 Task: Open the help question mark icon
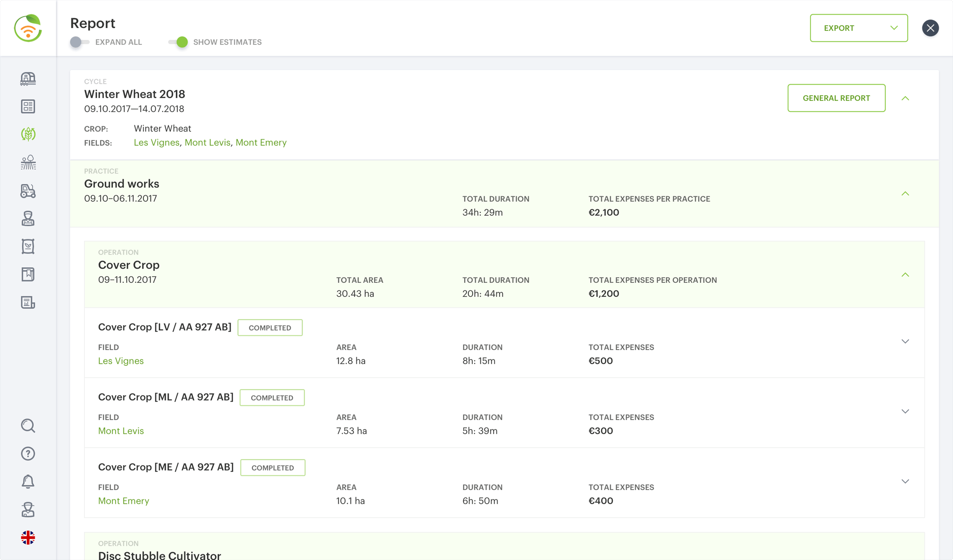point(28,454)
